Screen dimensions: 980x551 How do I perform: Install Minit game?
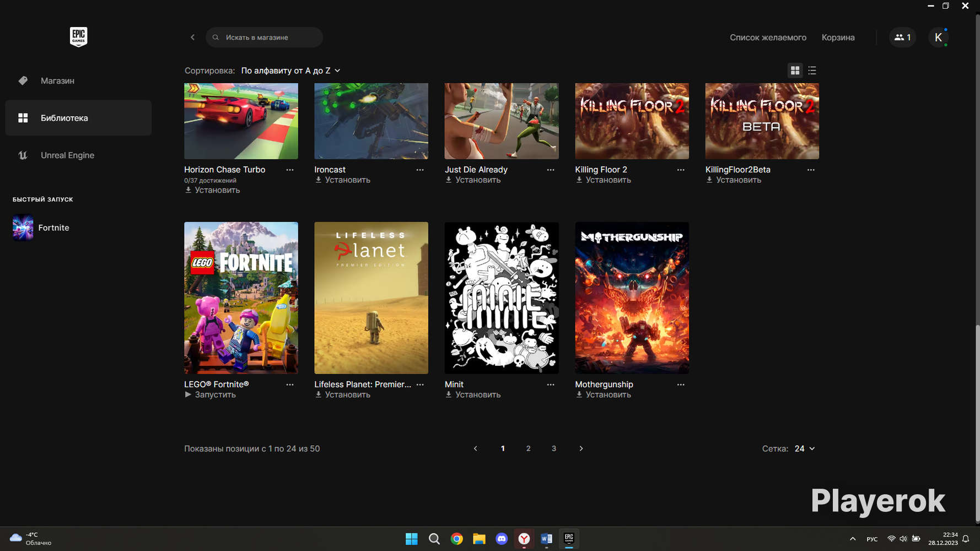pos(473,395)
